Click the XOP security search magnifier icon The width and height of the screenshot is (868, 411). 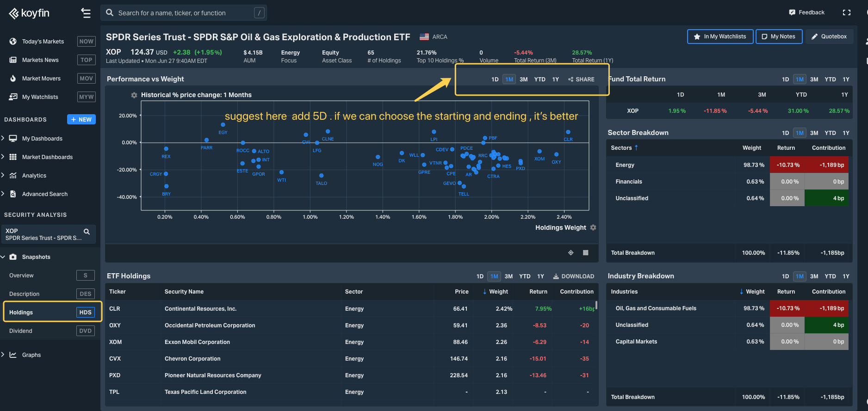point(87,231)
